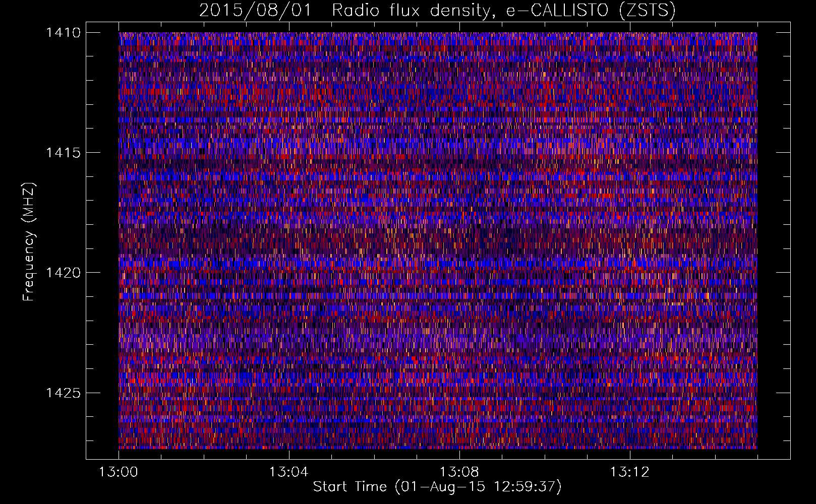Click the "Start Time (01-Aug-15 12:59:37)" axis label
This screenshot has width=816, height=504.
(x=437, y=487)
